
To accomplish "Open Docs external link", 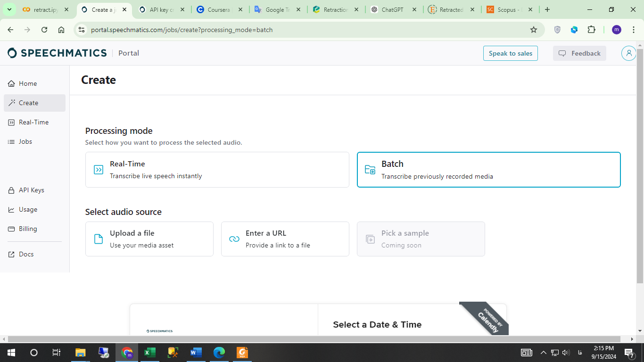I will [34, 254].
